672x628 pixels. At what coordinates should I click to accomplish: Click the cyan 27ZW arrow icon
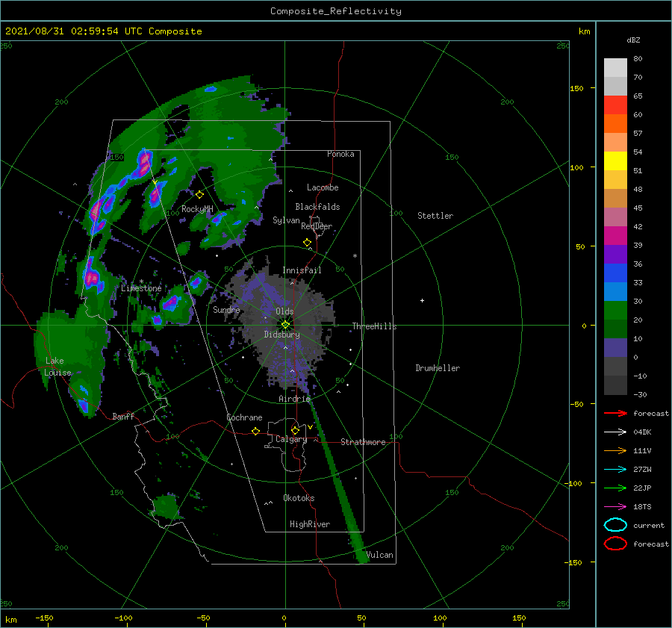[x=615, y=470]
